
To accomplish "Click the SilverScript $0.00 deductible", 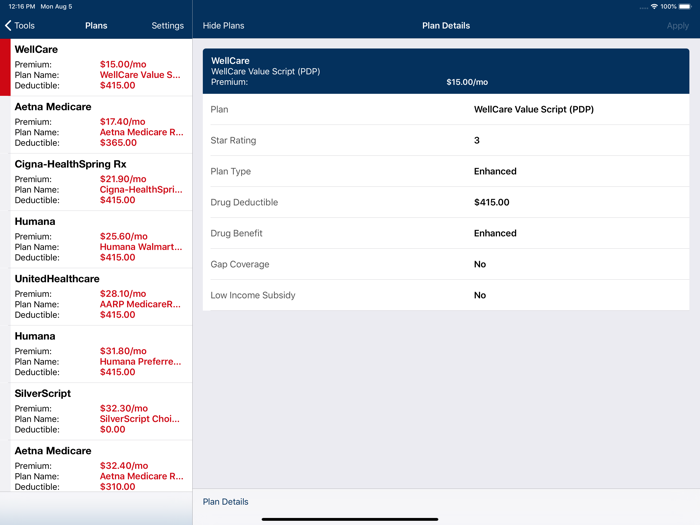I will click(112, 429).
